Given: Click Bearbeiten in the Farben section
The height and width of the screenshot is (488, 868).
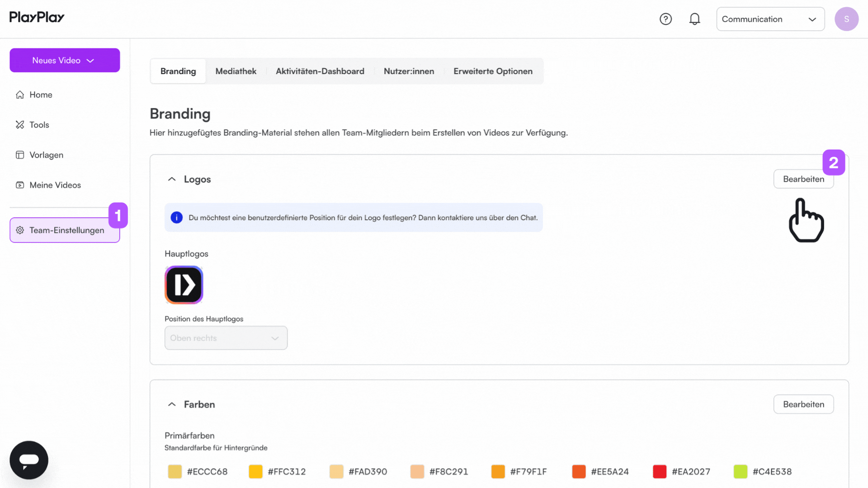Looking at the screenshot, I should pyautogui.click(x=803, y=404).
